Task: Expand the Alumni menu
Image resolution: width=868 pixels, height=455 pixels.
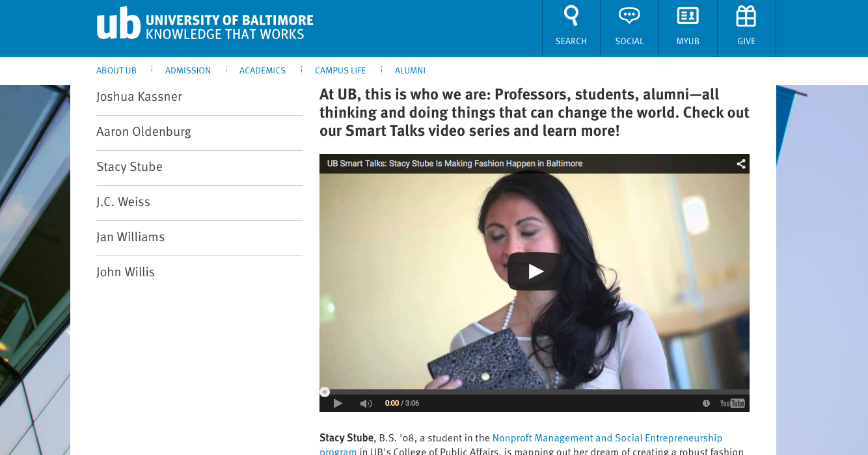Action: point(410,71)
